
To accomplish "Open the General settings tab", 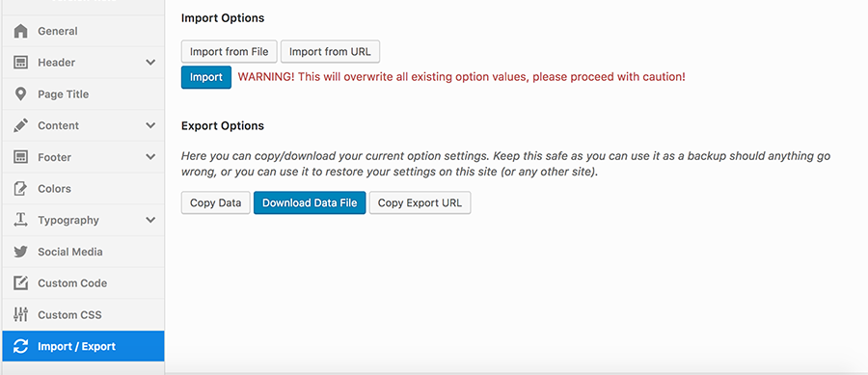I will tap(83, 31).
